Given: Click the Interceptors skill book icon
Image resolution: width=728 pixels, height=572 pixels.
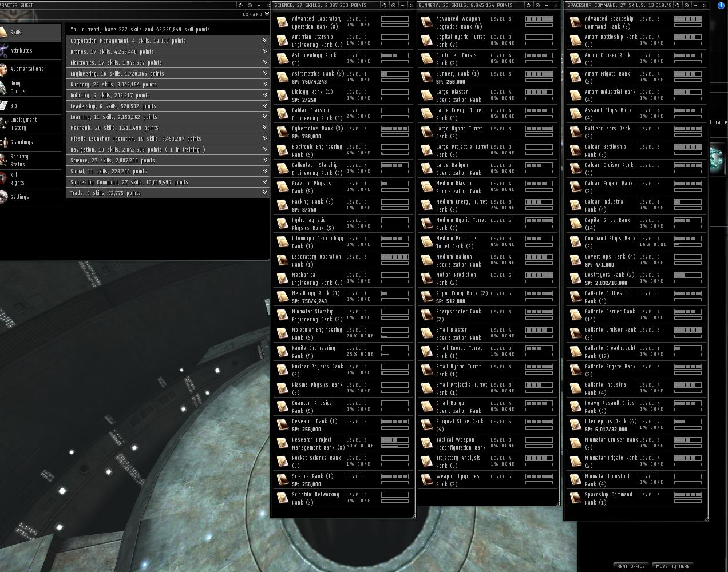Looking at the screenshot, I should click(575, 425).
